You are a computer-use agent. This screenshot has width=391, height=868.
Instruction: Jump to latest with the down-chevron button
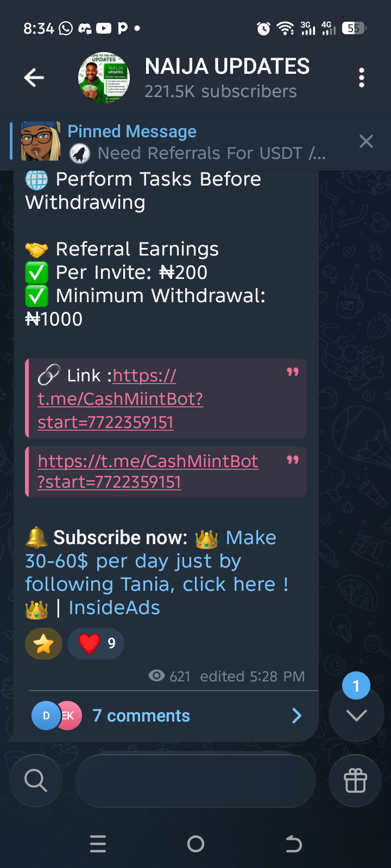point(356,715)
